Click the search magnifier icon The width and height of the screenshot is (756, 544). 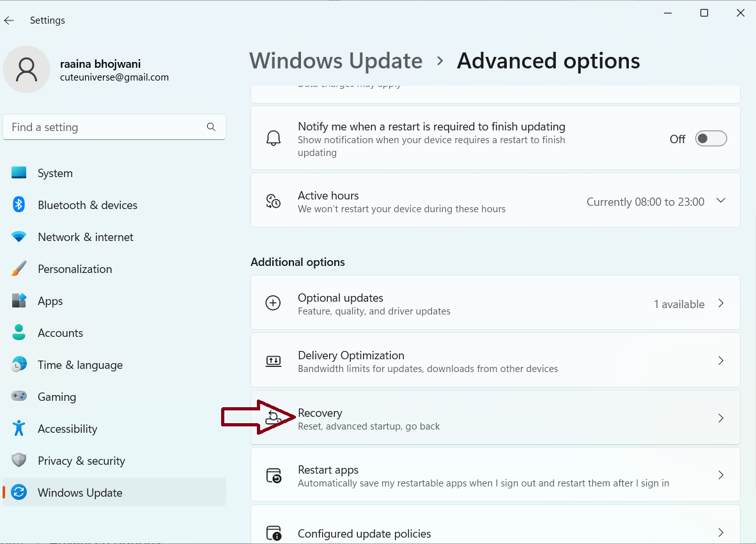point(212,127)
